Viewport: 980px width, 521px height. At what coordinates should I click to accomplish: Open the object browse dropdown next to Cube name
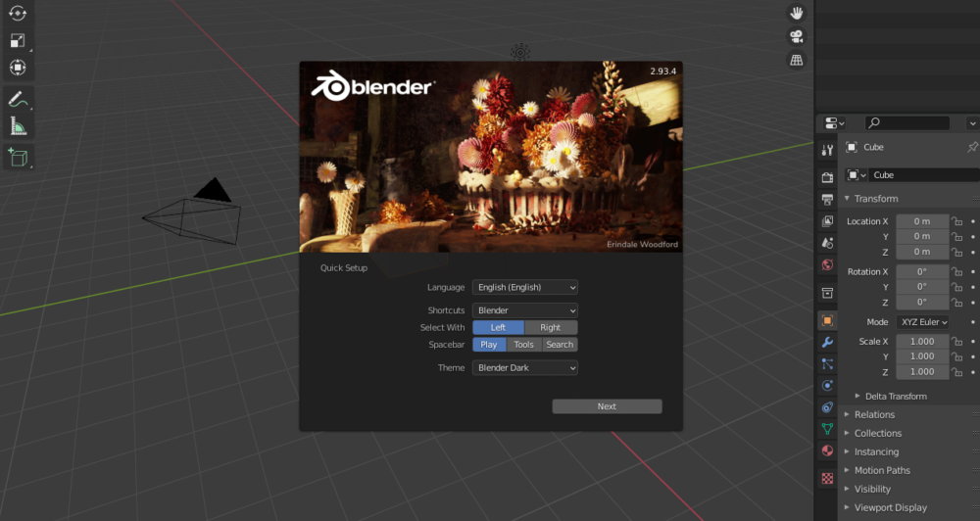point(856,175)
